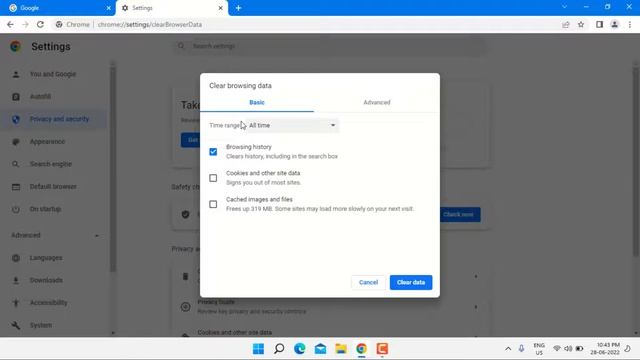This screenshot has height=360, width=640.
Task: Click the microphone tray icon
Action: 521,349
